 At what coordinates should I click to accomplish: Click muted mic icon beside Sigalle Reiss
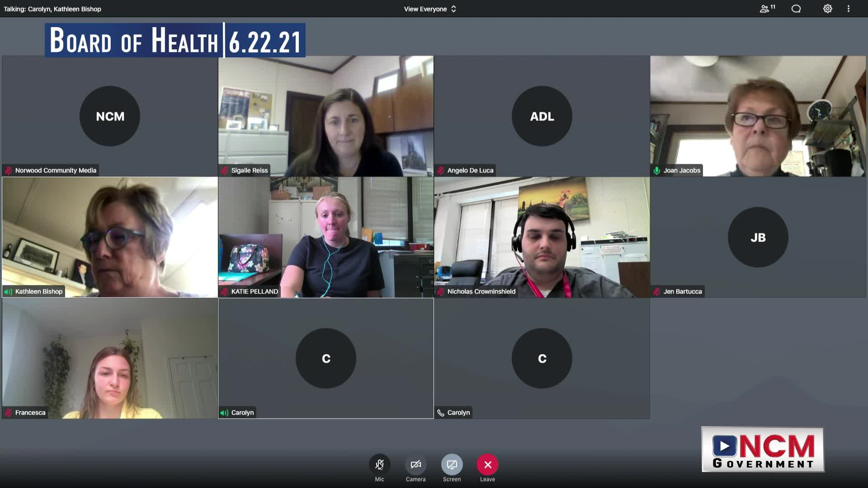pyautogui.click(x=225, y=170)
